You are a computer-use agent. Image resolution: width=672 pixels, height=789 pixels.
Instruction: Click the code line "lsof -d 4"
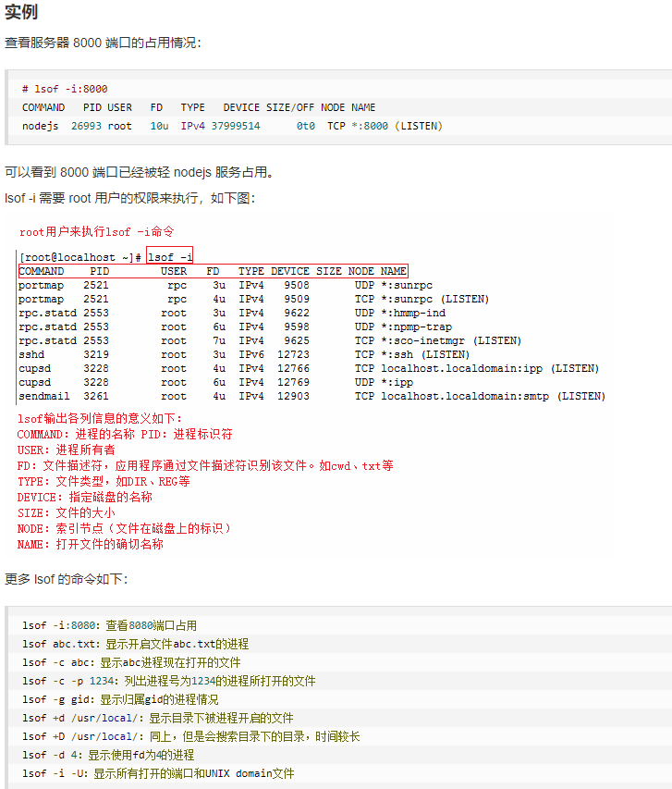pos(108,756)
